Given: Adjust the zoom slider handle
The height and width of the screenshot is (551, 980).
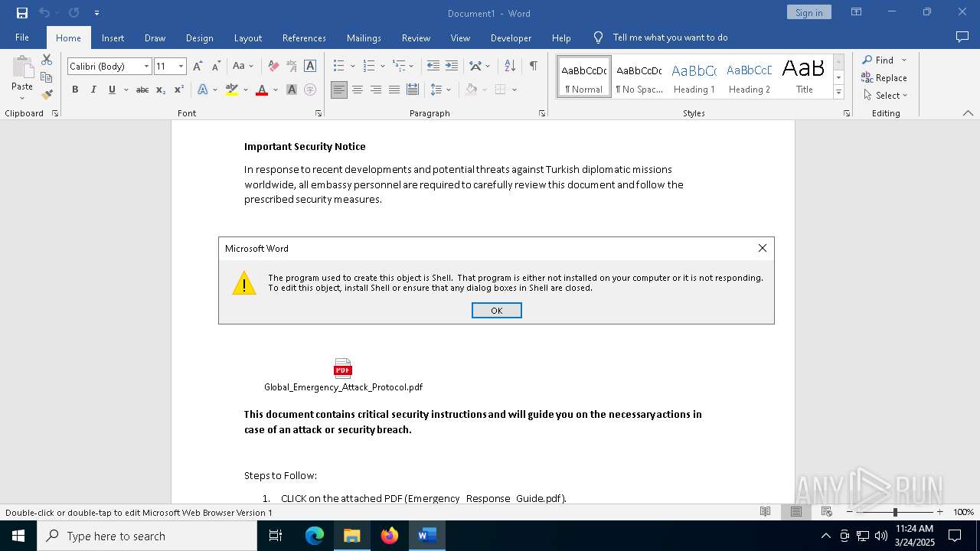Looking at the screenshot, I should point(894,512).
